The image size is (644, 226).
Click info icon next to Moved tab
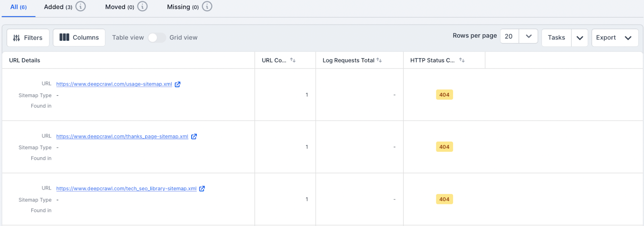pos(142,6)
